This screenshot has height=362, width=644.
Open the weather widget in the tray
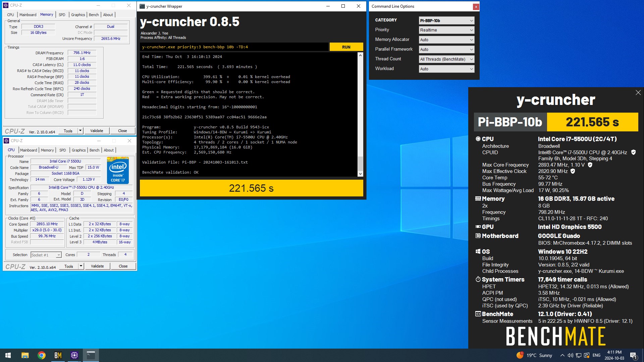(x=534, y=355)
